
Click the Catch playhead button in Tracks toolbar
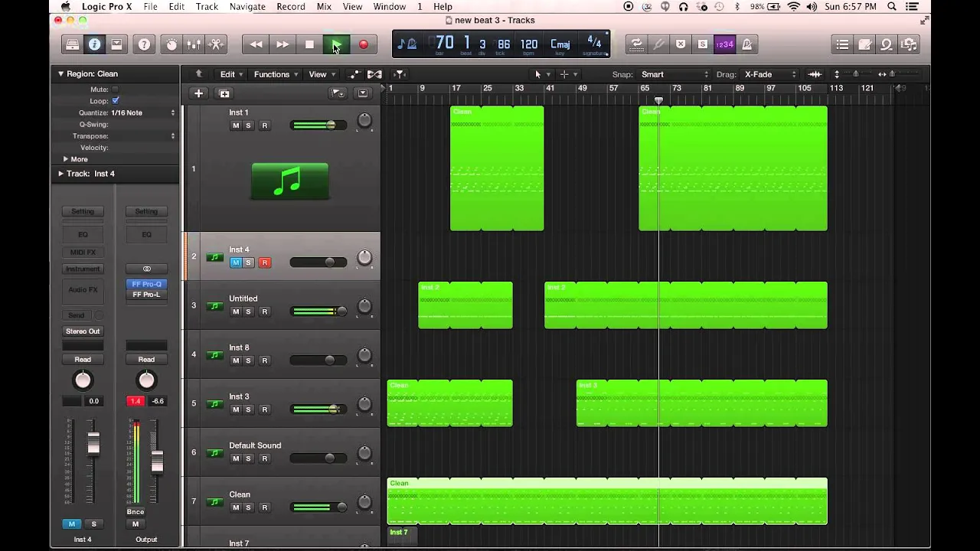point(400,74)
